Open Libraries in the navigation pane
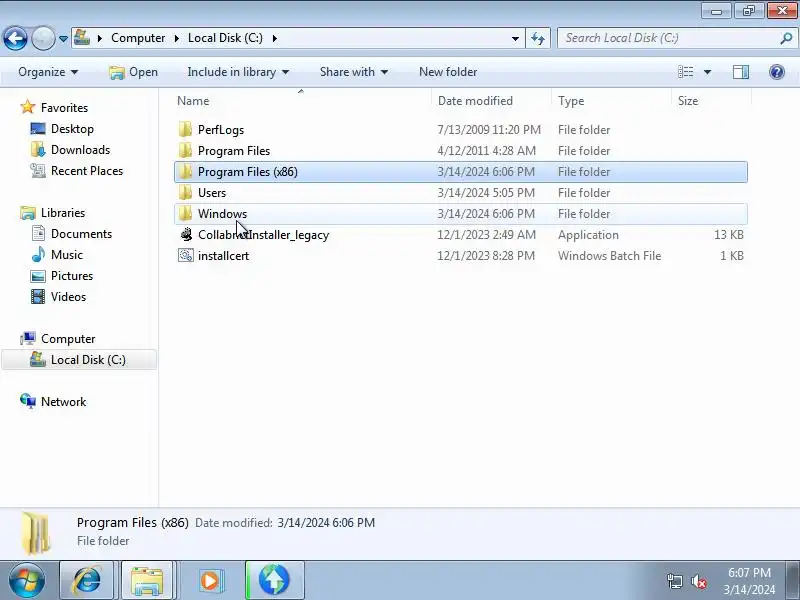 pos(63,213)
